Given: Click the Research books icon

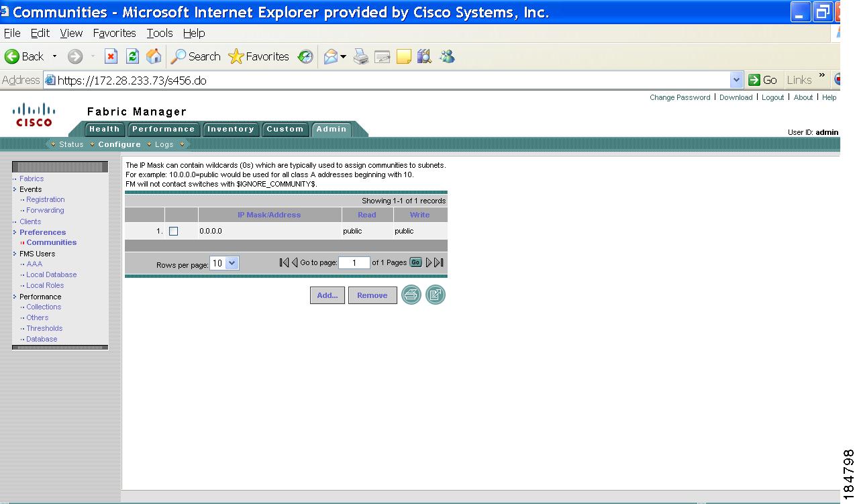Looking at the screenshot, I should click(x=424, y=56).
